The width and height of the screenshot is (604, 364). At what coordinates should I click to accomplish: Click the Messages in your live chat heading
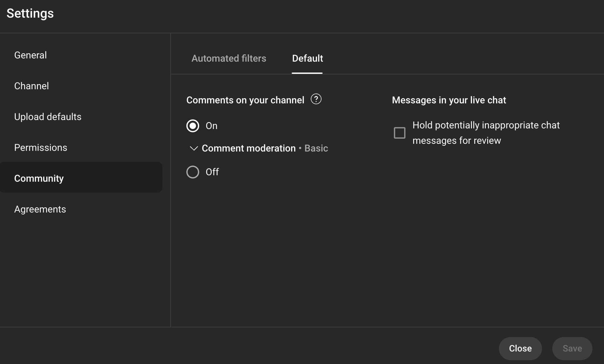[x=449, y=100]
